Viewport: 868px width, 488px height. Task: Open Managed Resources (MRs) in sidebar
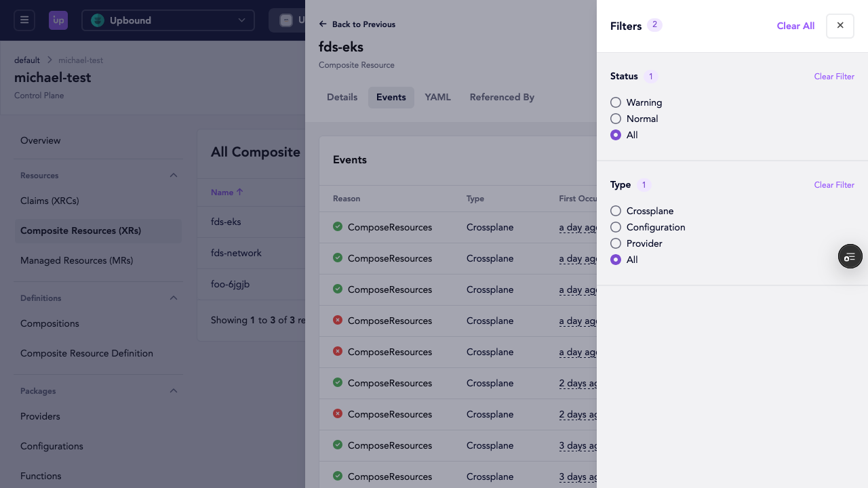point(77,260)
